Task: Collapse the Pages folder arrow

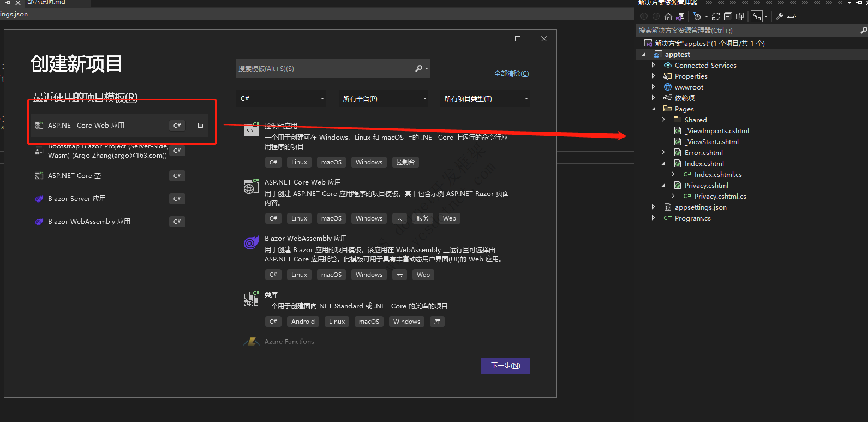Action: pos(654,109)
